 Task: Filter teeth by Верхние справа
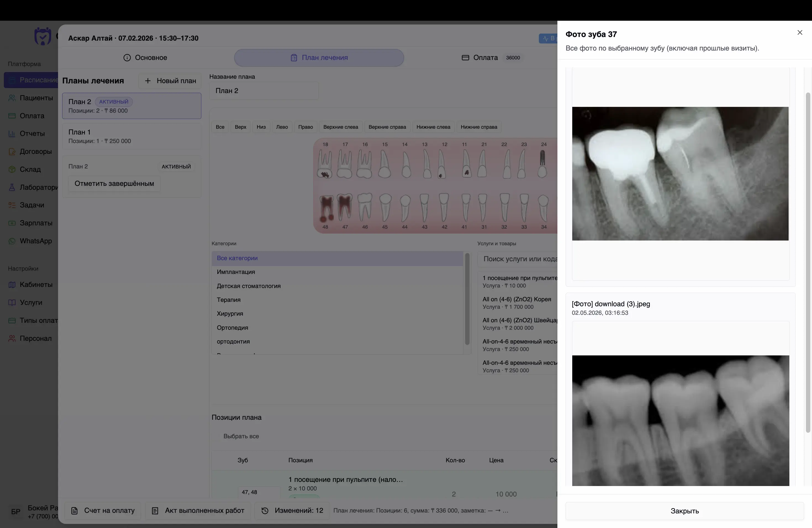[387, 127]
